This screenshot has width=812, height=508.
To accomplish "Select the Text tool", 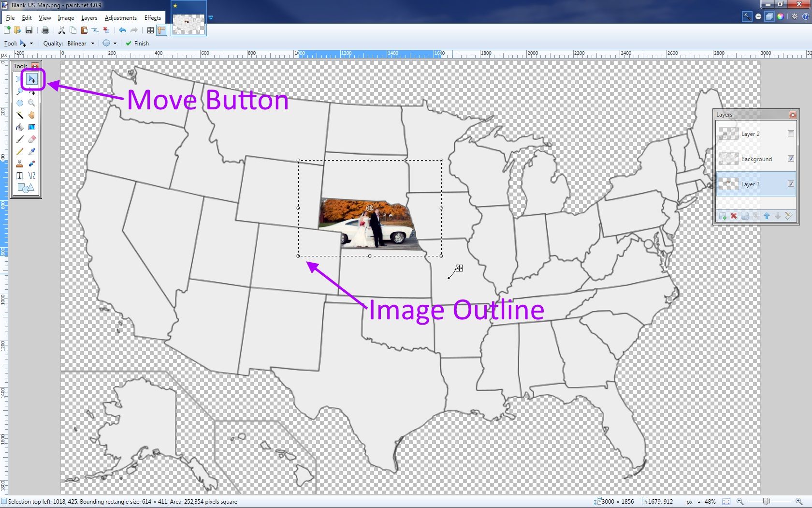I will point(19,176).
